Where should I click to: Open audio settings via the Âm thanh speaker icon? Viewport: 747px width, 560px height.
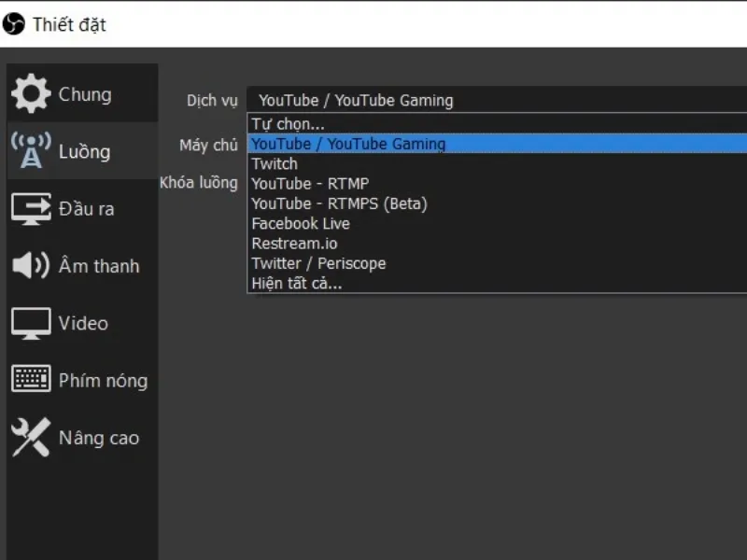(x=31, y=266)
